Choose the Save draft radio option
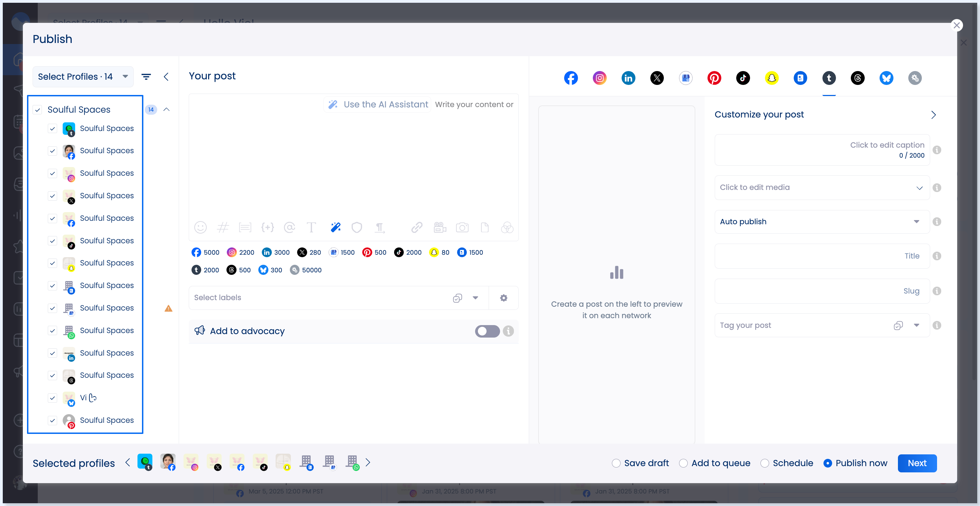Viewport: 980px width, 506px height. click(616, 463)
